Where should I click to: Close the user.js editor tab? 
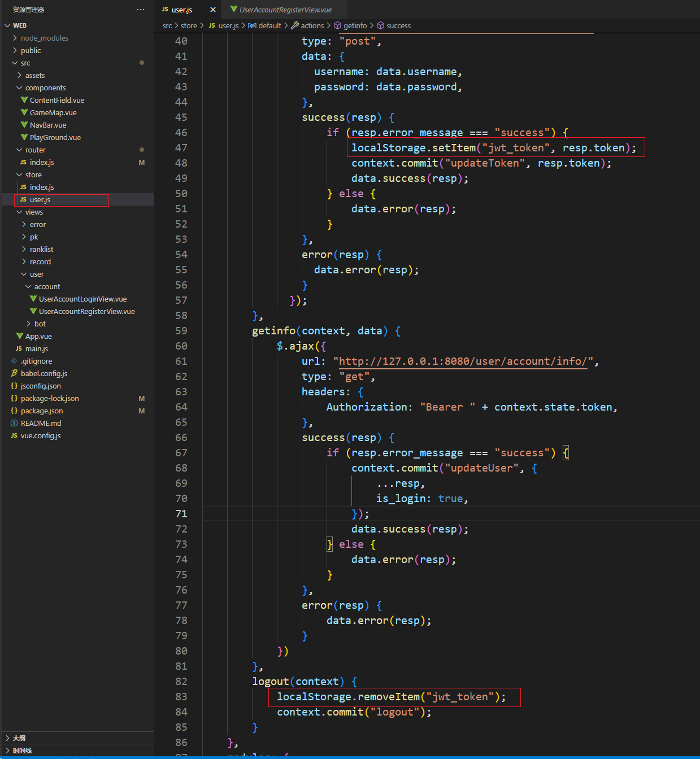click(213, 10)
